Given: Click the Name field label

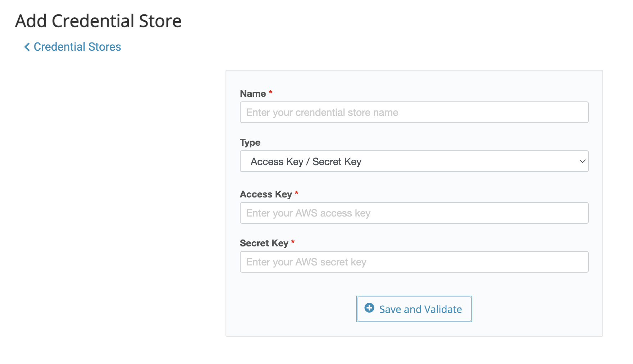Looking at the screenshot, I should coord(253,94).
